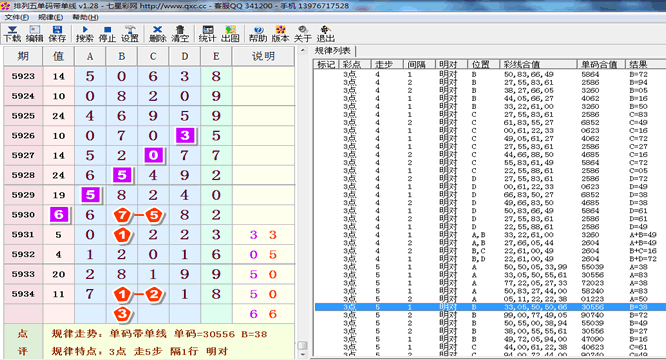Image resolution: width=666 pixels, height=360 pixels.
Task: Sort by the 标记 column header
Action: (326, 65)
